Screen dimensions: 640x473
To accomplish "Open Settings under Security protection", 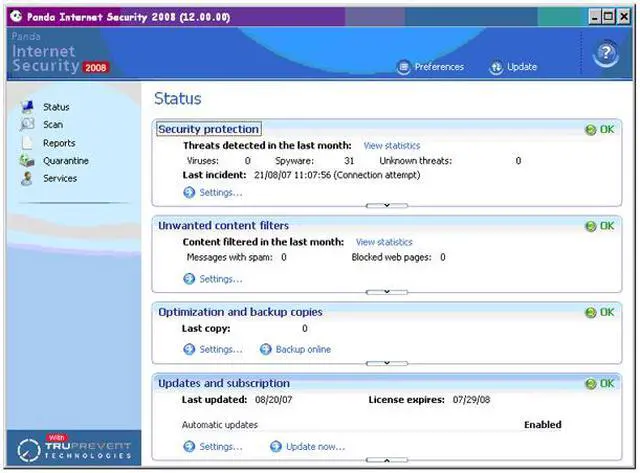I will click(220, 193).
